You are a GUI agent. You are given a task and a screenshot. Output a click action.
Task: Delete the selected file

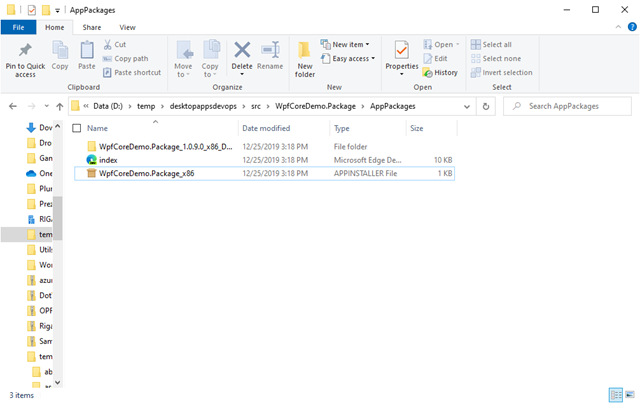[242, 55]
